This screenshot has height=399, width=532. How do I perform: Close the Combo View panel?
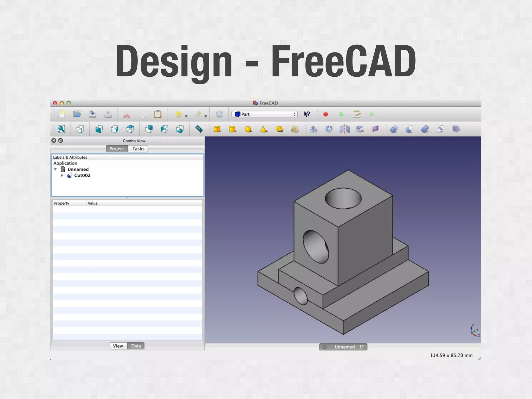pyautogui.click(x=54, y=141)
